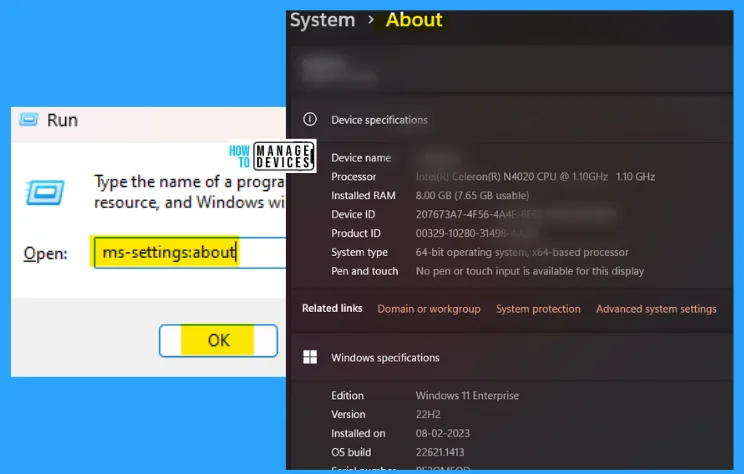
Task: Click the About breadcrumb heading
Action: [414, 20]
